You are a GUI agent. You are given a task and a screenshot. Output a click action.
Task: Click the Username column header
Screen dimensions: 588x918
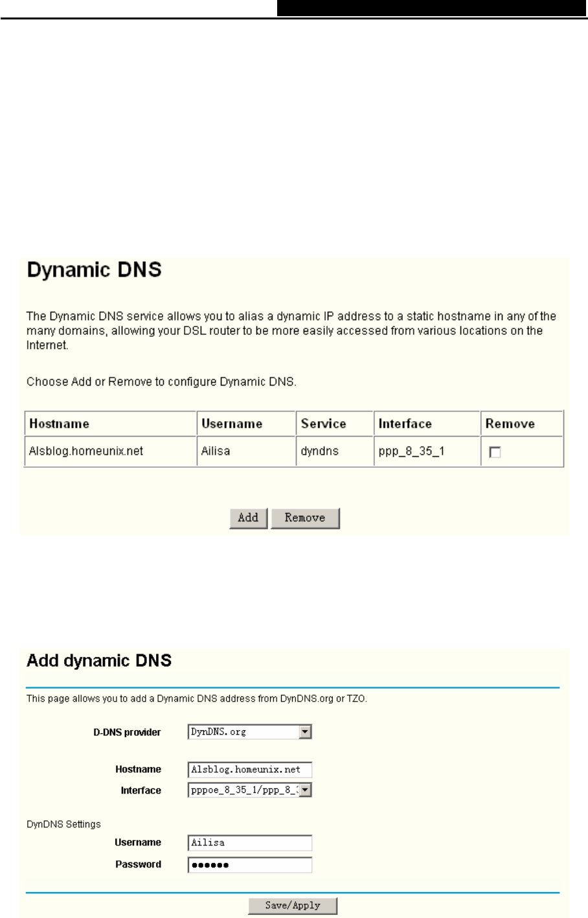tap(246, 424)
